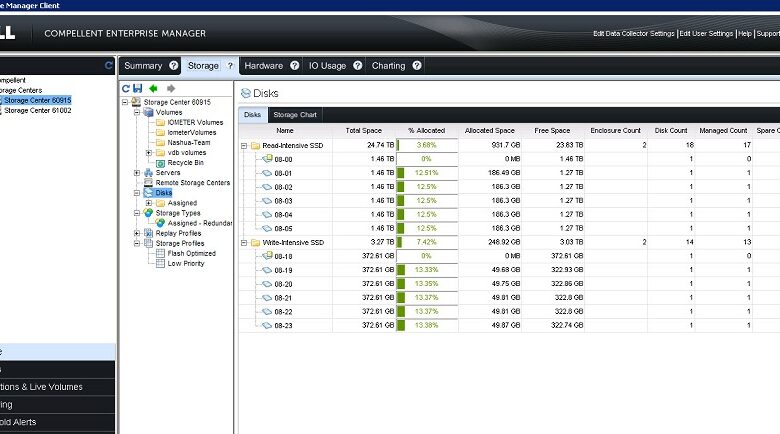The image size is (780, 434).
Task: Click the refresh icon in the left panel header
Action: [x=108, y=65]
